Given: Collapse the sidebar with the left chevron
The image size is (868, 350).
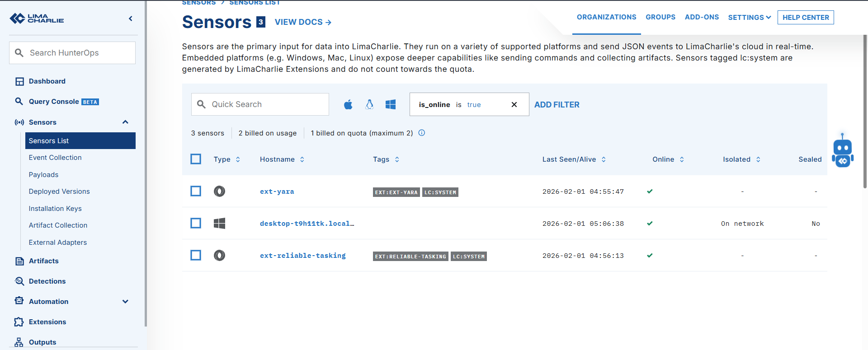Looking at the screenshot, I should pos(131,19).
